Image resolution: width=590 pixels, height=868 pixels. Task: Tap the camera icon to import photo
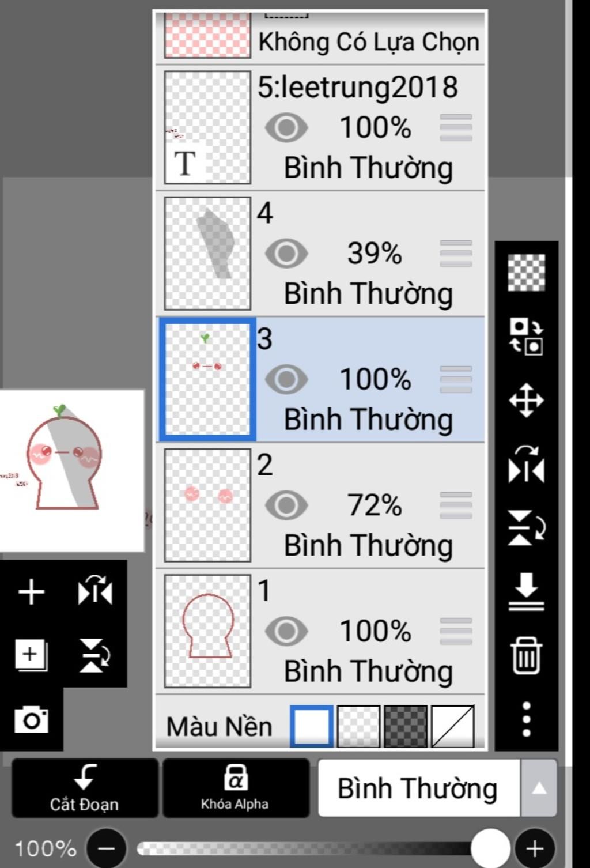[31, 719]
